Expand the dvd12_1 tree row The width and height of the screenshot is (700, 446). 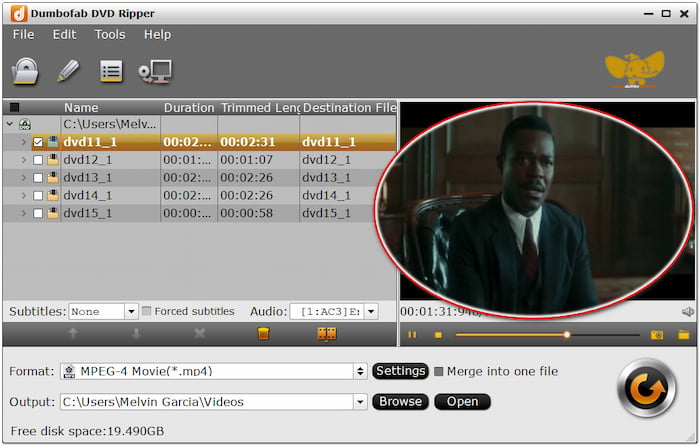pyautogui.click(x=24, y=160)
